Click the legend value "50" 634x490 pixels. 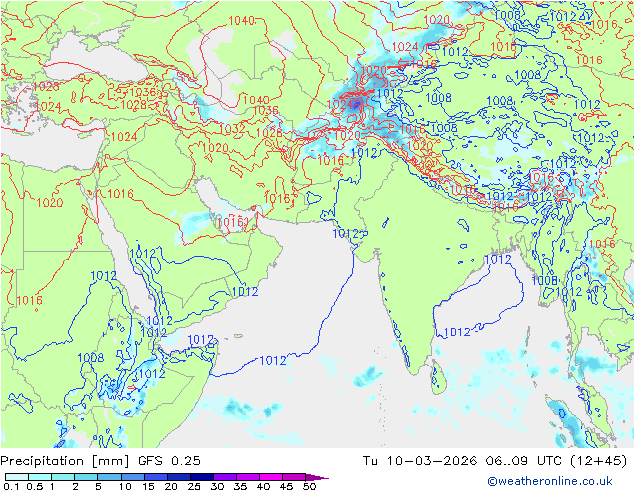pyautogui.click(x=309, y=486)
